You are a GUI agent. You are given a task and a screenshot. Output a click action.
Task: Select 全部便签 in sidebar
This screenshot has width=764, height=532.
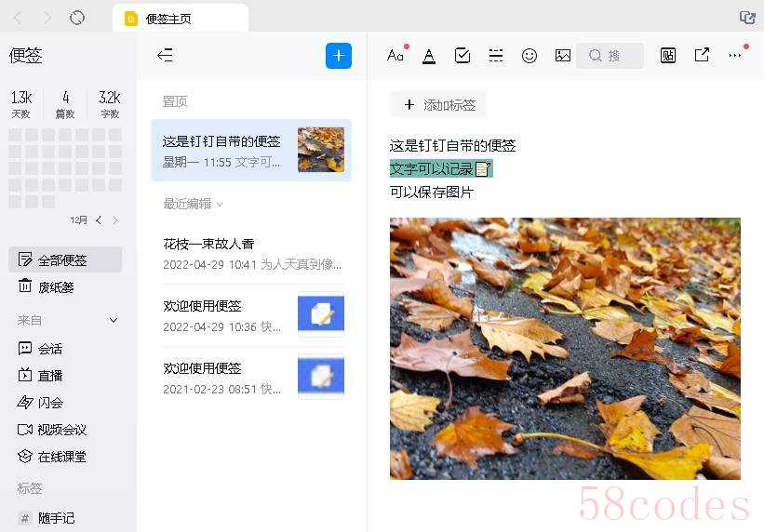point(65,259)
